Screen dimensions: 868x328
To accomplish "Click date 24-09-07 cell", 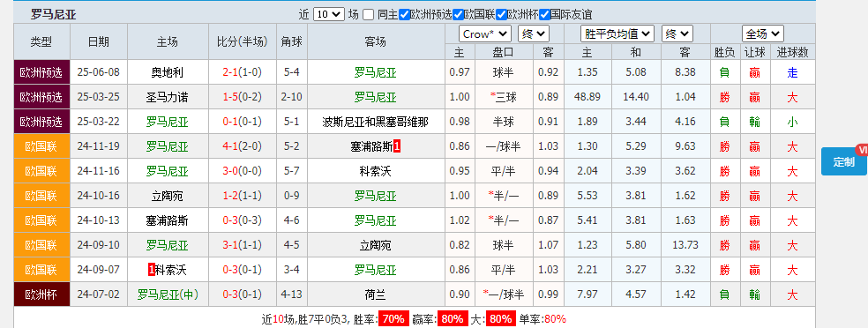I will click(99, 270).
